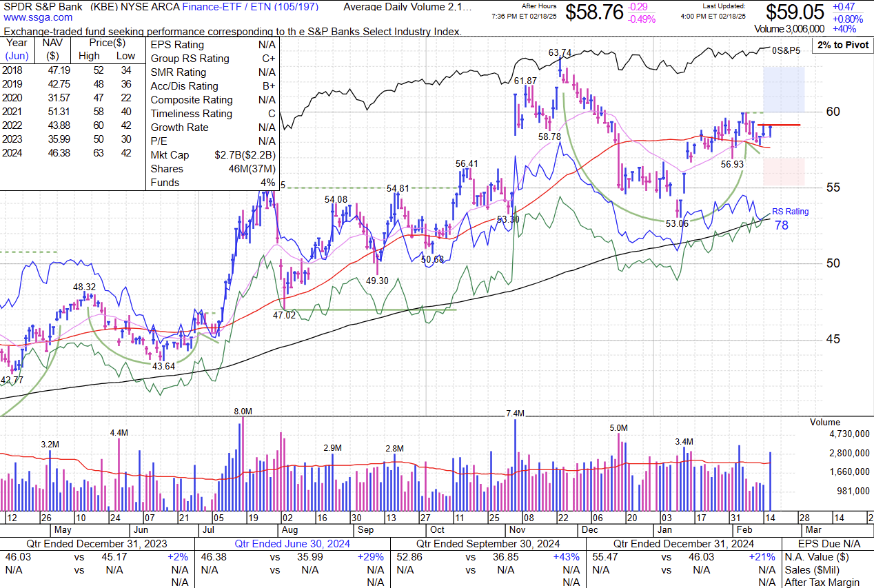
Task: Click the Growth Rate row
Action: click(x=213, y=128)
